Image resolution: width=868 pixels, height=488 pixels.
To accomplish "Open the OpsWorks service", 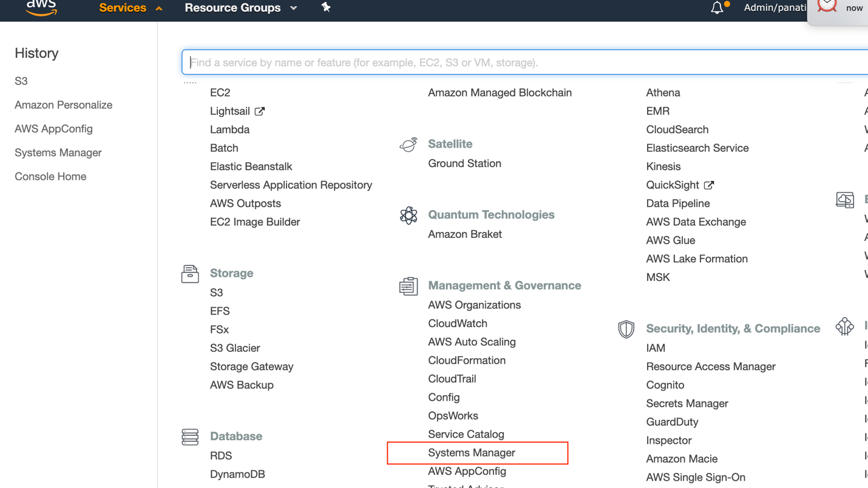I will (x=453, y=416).
